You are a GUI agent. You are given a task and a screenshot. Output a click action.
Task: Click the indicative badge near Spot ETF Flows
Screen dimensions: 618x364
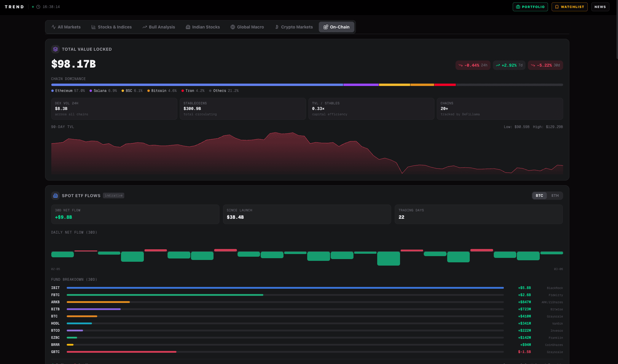(x=114, y=196)
